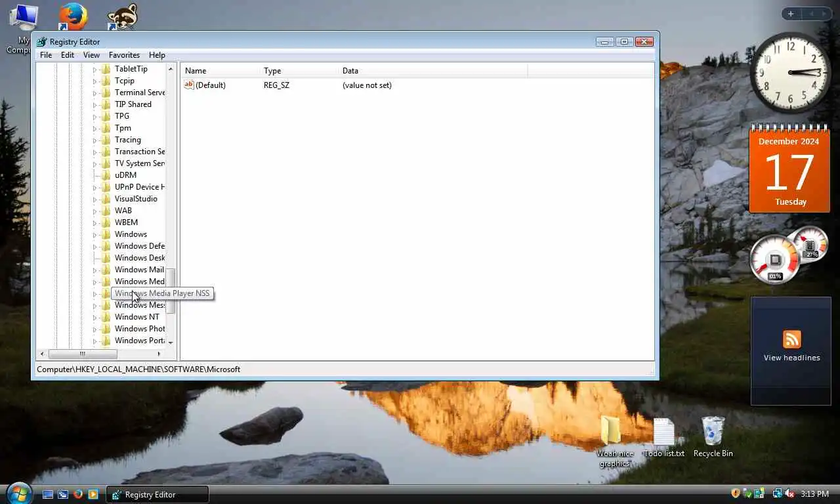Click the Show Desktop quick launch icon
Screen dimensions: 840x504
tap(48, 494)
